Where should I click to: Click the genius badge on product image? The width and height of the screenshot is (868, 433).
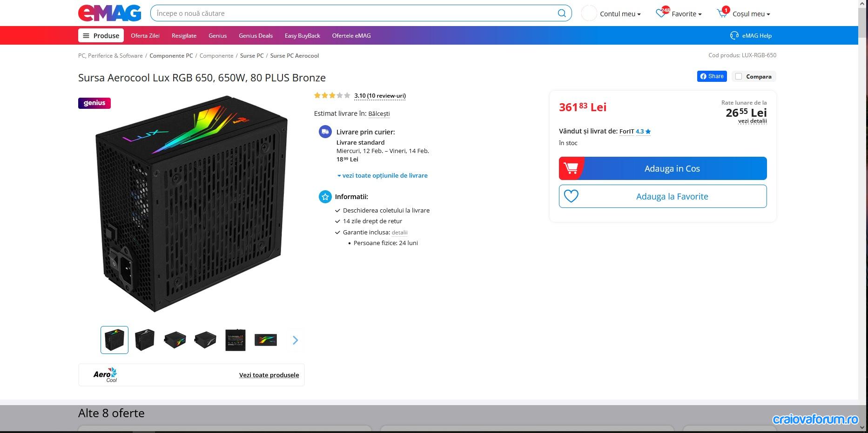coord(94,103)
